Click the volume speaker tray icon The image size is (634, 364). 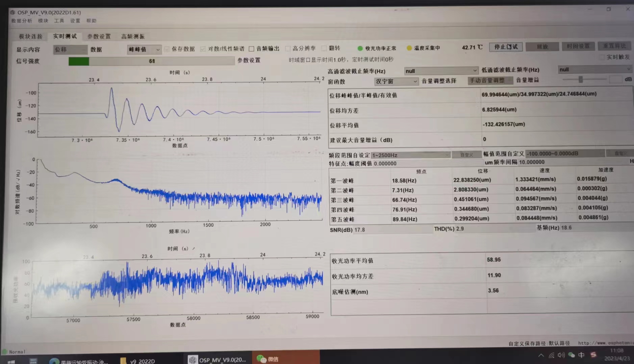click(561, 355)
